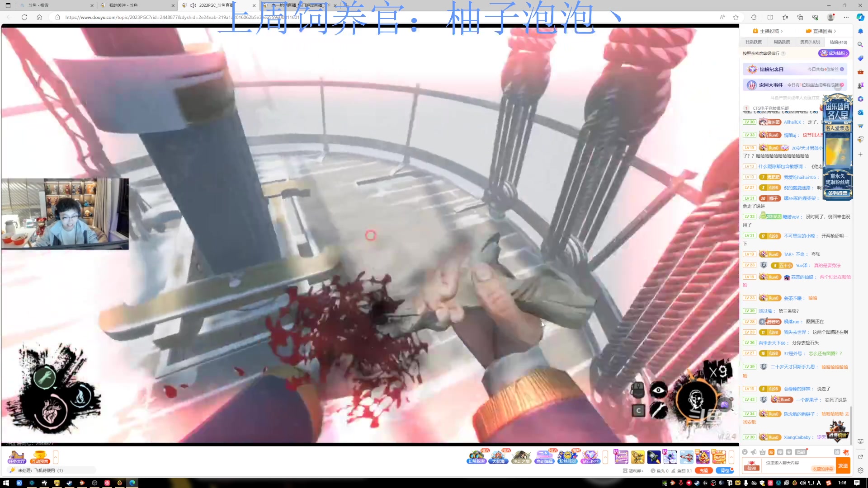The image size is (868, 488).
Task: Open sidebar settings gear icon
Action: 860,470
